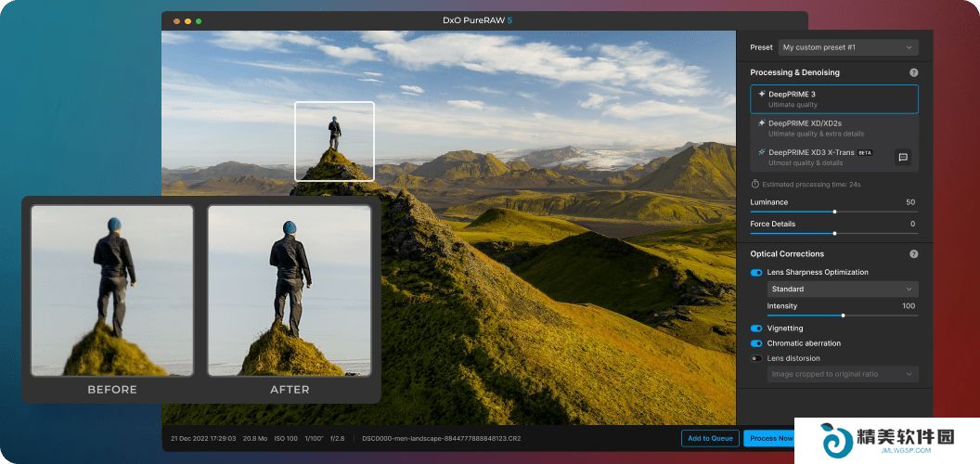Open the Standard sharpness dropdown

(843, 289)
